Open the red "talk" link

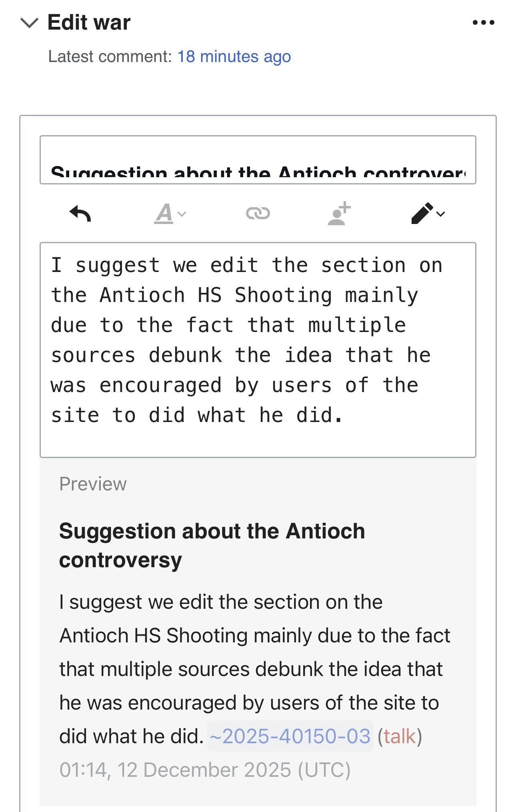pos(400,736)
